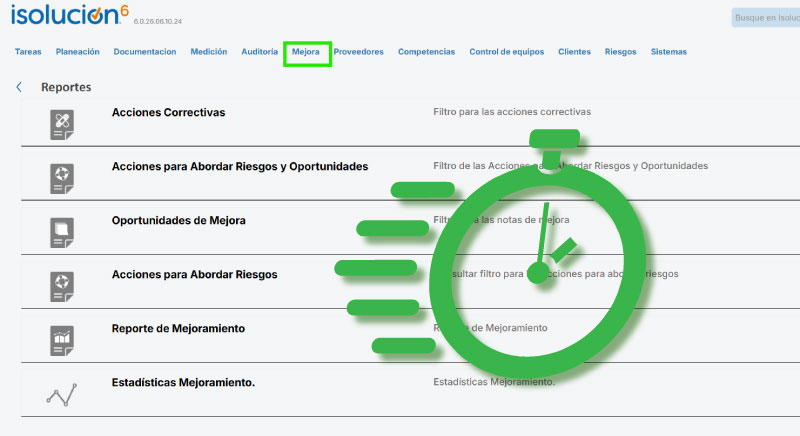Open the Acciones Correctivas report

point(168,112)
